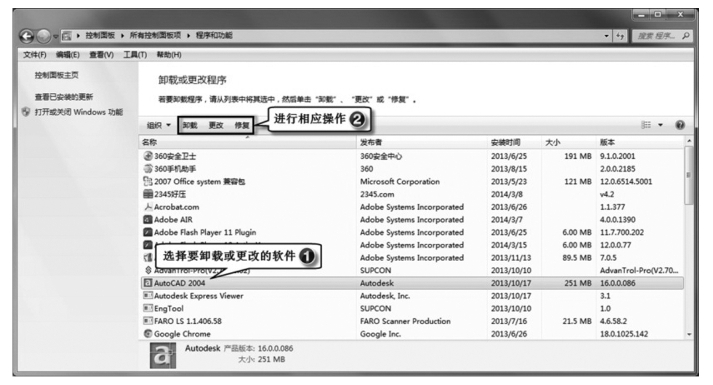Open view options dropdown arrow

[660, 125]
